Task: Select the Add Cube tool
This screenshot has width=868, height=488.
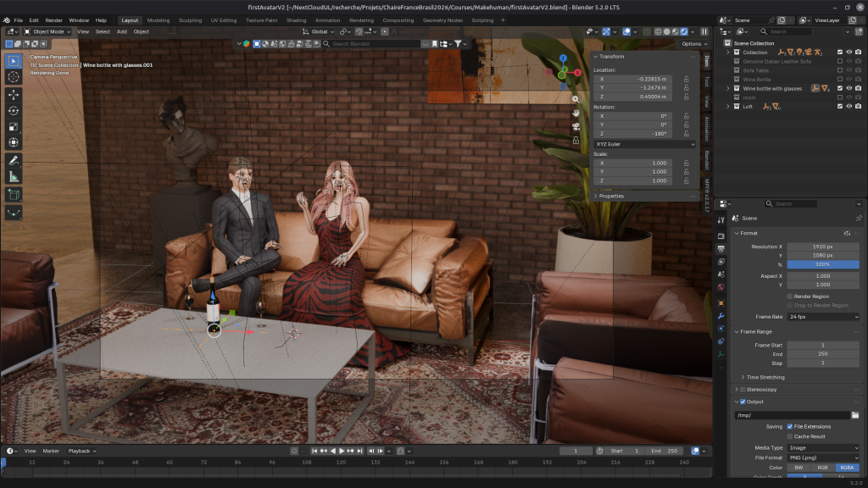Action: point(14,194)
